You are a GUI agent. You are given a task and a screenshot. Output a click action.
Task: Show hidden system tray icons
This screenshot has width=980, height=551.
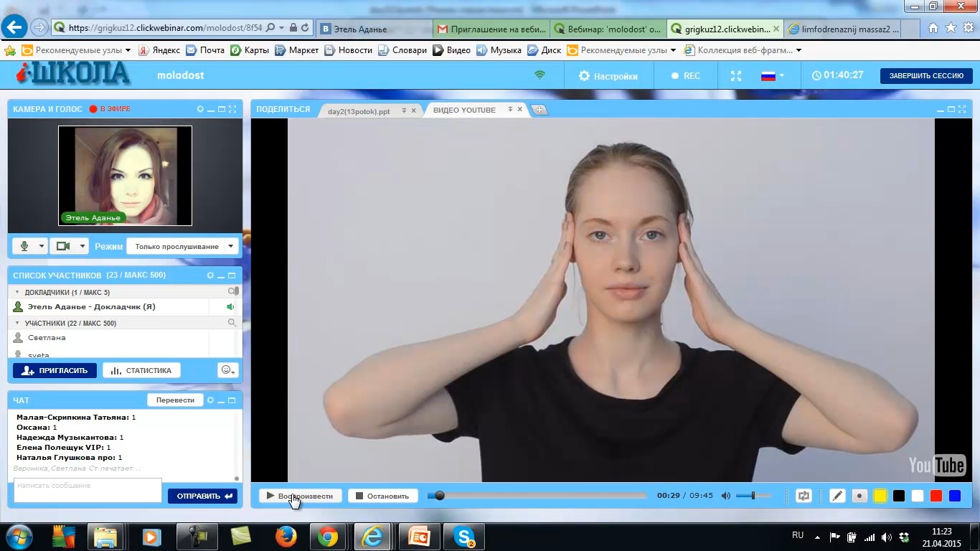tap(818, 537)
